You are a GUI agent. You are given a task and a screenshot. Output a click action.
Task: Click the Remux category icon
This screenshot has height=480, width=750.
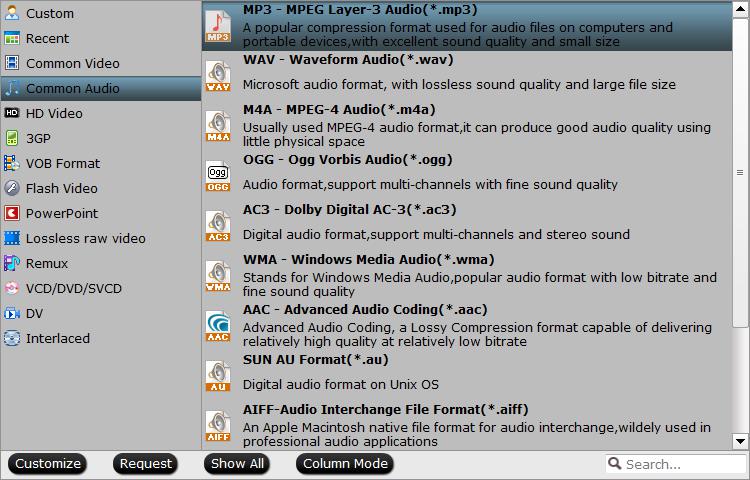pyautogui.click(x=12, y=263)
